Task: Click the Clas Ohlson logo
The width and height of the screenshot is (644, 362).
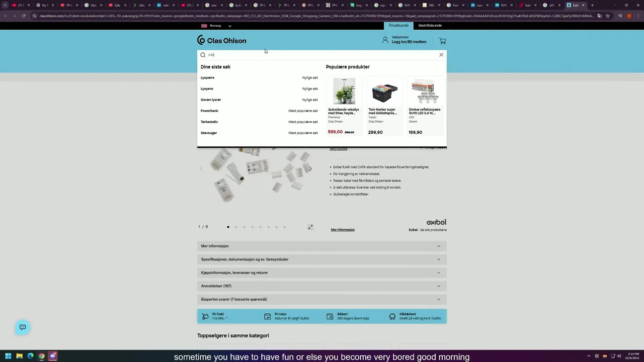Action: tap(221, 40)
